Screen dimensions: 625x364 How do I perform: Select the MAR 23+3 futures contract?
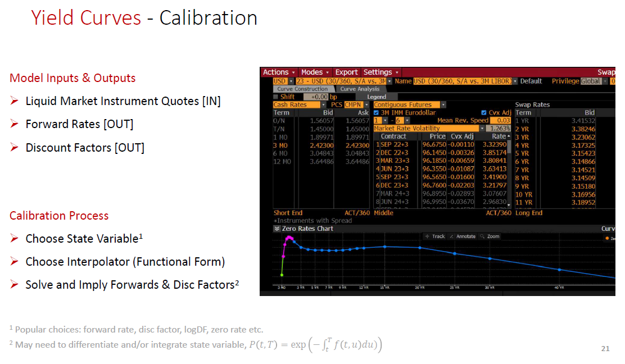[394, 161]
